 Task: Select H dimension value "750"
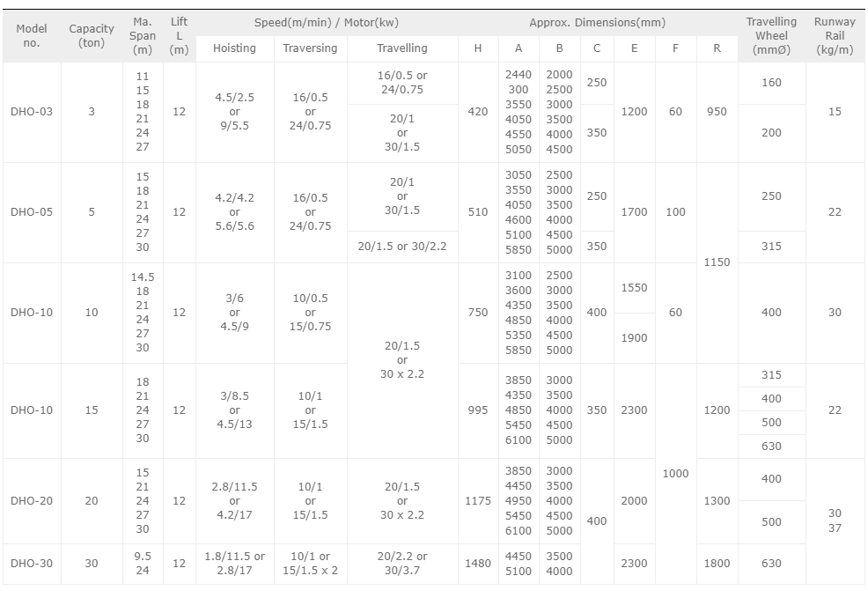coord(478,313)
